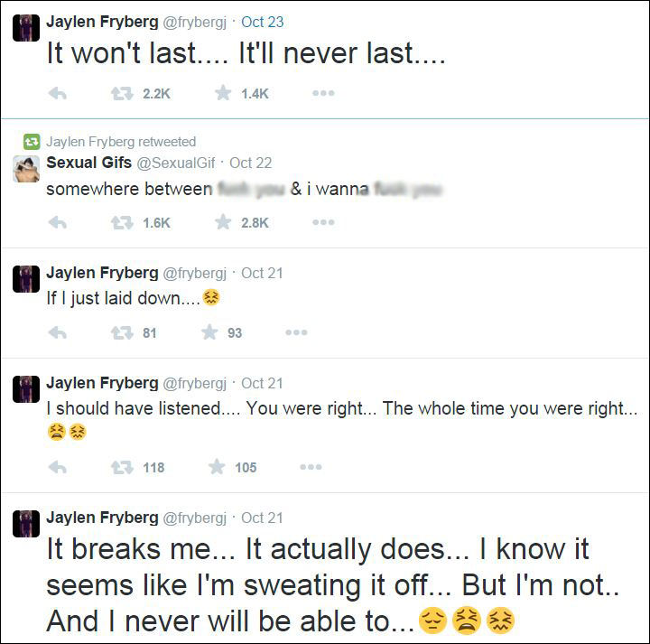Click the Sexual Gifs avatar thumbnail
Image resolution: width=650 pixels, height=644 pixels.
(x=25, y=168)
